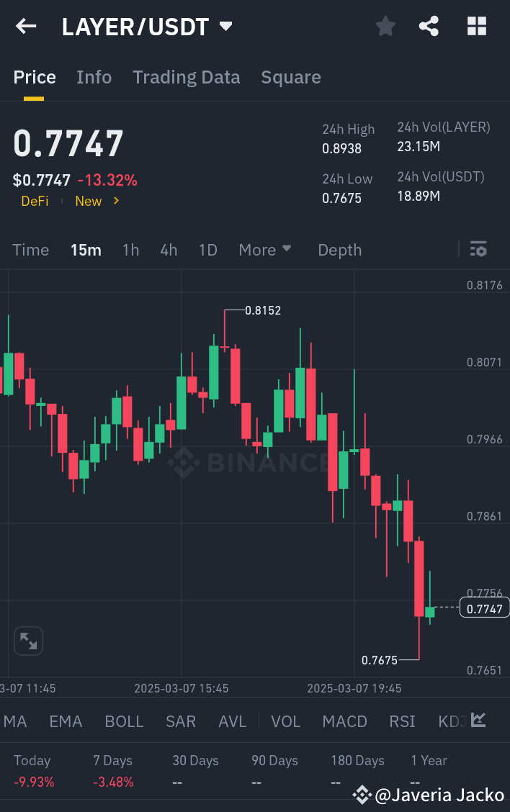The width and height of the screenshot is (510, 812).
Task: Select the 4h interval
Action: point(169,250)
